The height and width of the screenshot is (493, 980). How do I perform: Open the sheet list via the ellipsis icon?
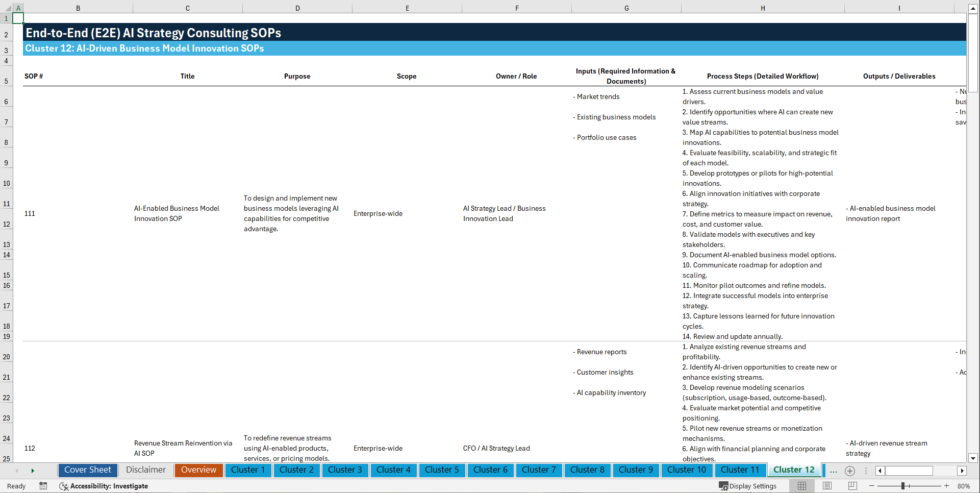pyautogui.click(x=834, y=471)
